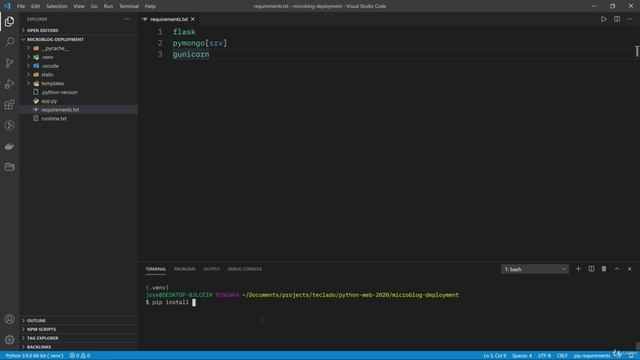Image resolution: width=640 pixels, height=360 pixels.
Task: Expand the NPM Scripts section
Action: [78, 329]
